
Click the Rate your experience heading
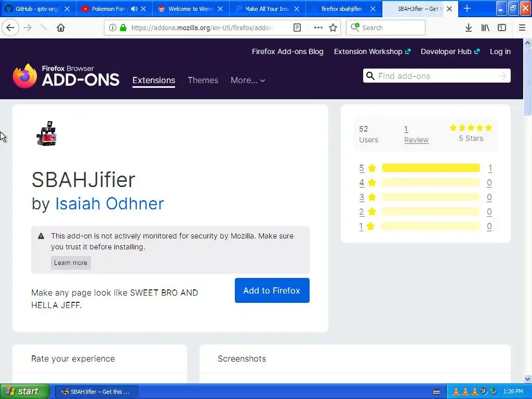[73, 358]
